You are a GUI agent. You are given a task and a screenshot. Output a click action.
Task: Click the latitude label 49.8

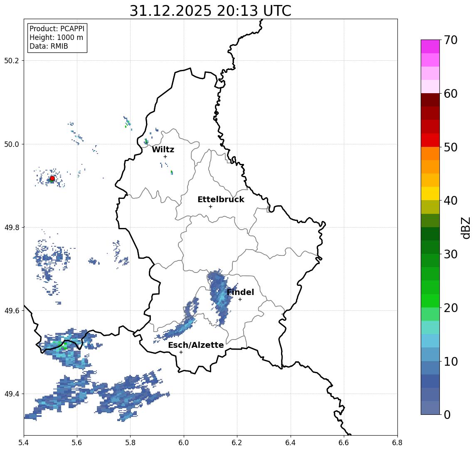[12, 227]
